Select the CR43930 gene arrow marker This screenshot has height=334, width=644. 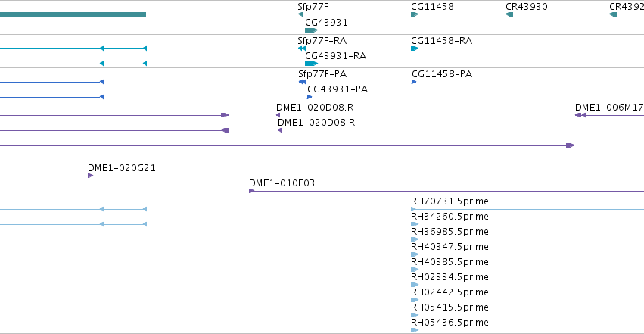(509, 14)
